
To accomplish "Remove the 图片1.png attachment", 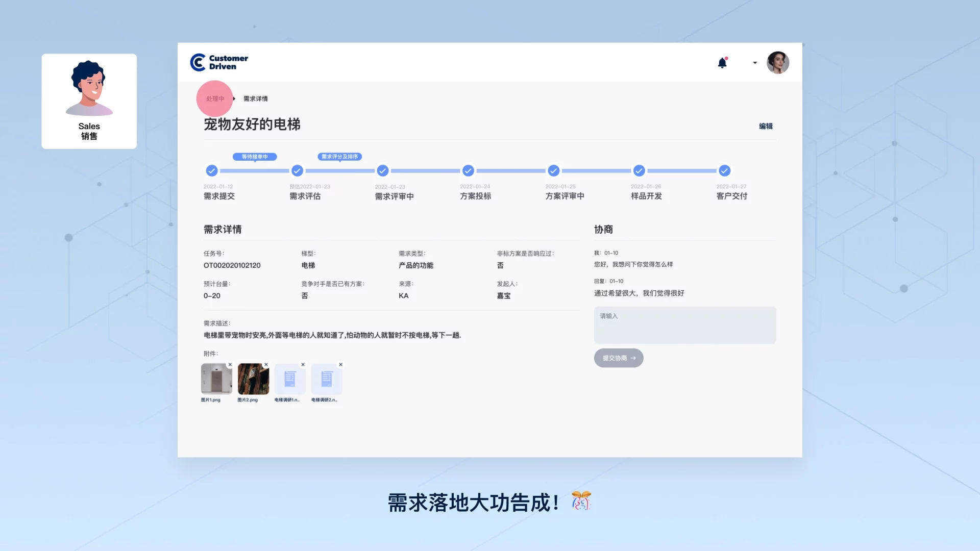I will point(230,364).
